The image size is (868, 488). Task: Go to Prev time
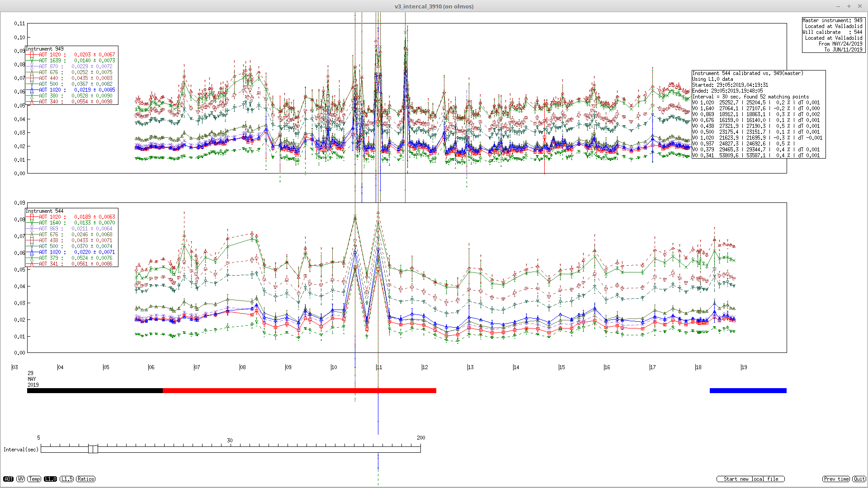pos(836,479)
